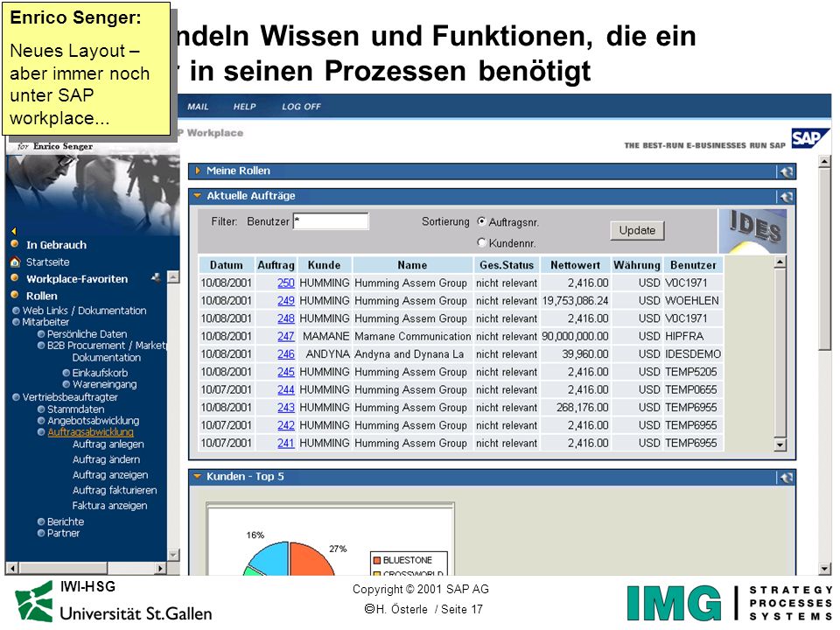The image size is (840, 630).
Task: Click the Nettowert column header
Action: [576, 265]
